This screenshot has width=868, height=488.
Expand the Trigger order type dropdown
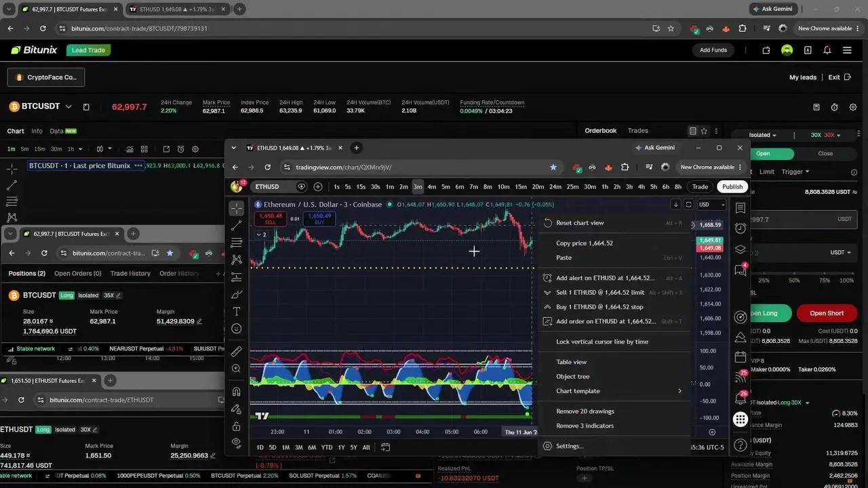click(795, 171)
